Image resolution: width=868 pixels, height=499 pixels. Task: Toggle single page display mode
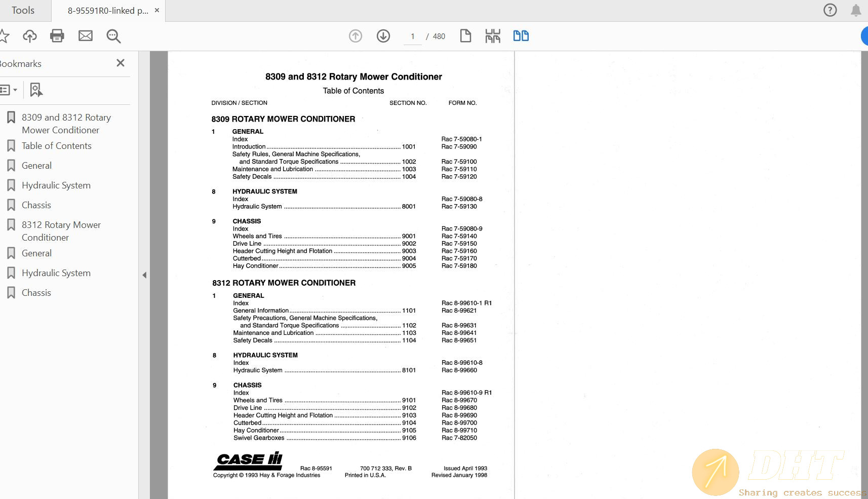click(x=465, y=36)
